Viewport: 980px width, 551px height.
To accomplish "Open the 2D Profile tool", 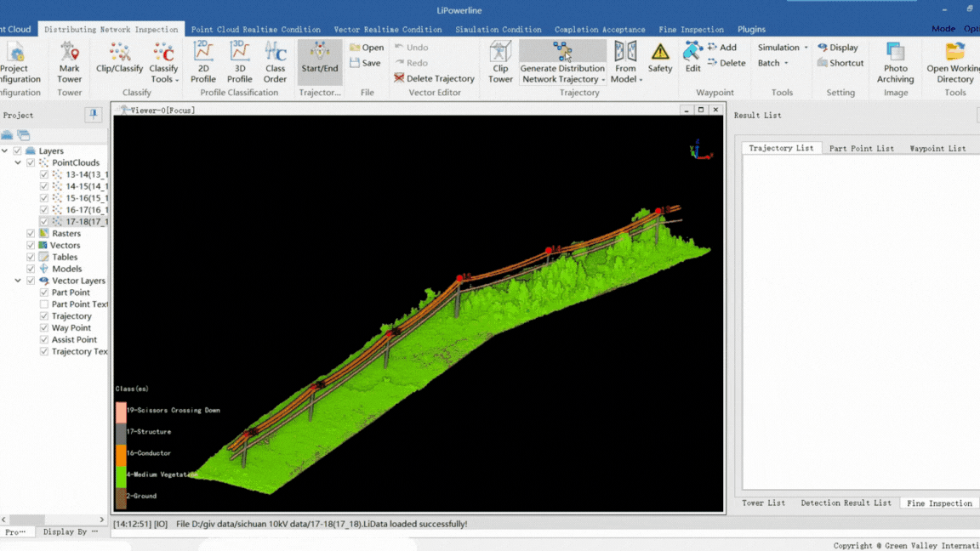I will [203, 62].
